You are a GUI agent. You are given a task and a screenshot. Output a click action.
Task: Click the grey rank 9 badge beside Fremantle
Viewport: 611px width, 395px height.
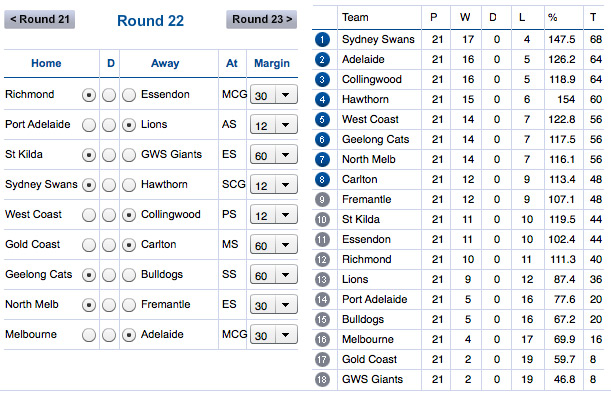(x=322, y=199)
